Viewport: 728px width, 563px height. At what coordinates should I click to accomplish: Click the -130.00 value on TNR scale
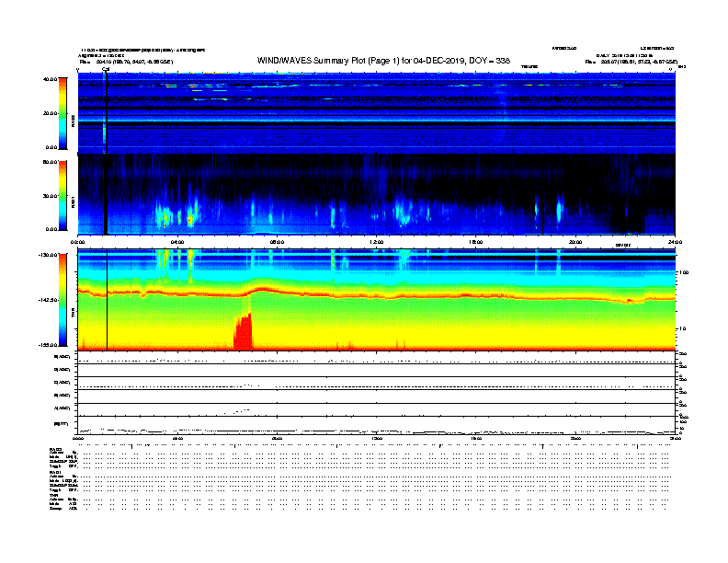click(47, 254)
